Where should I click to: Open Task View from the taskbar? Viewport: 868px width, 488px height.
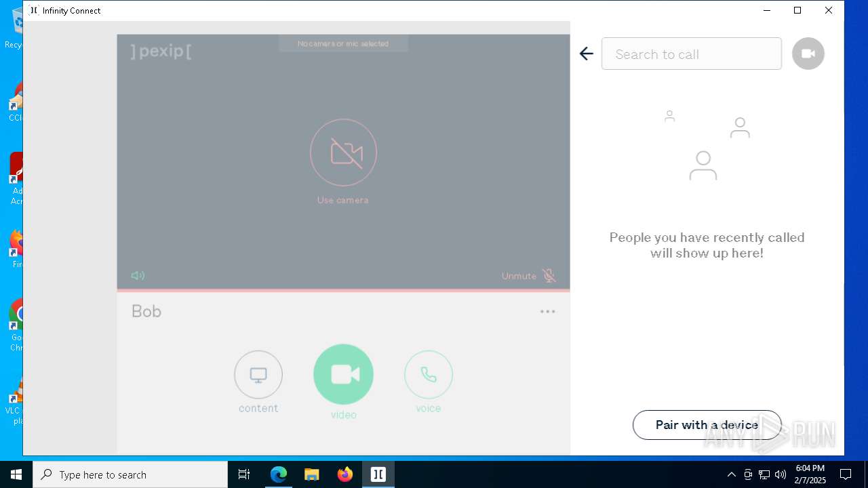click(244, 474)
